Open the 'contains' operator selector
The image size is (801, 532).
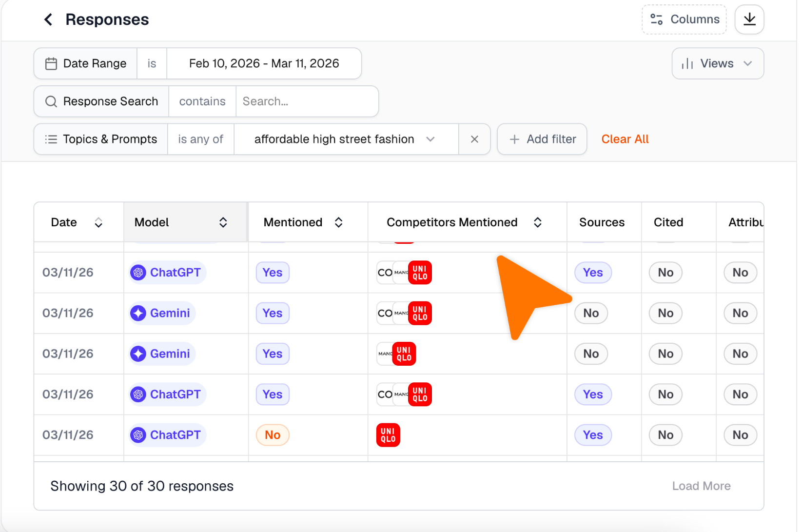(x=202, y=101)
